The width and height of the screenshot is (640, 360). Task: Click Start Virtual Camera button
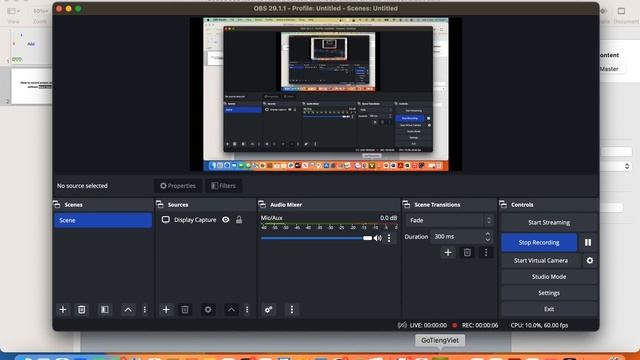(x=541, y=260)
